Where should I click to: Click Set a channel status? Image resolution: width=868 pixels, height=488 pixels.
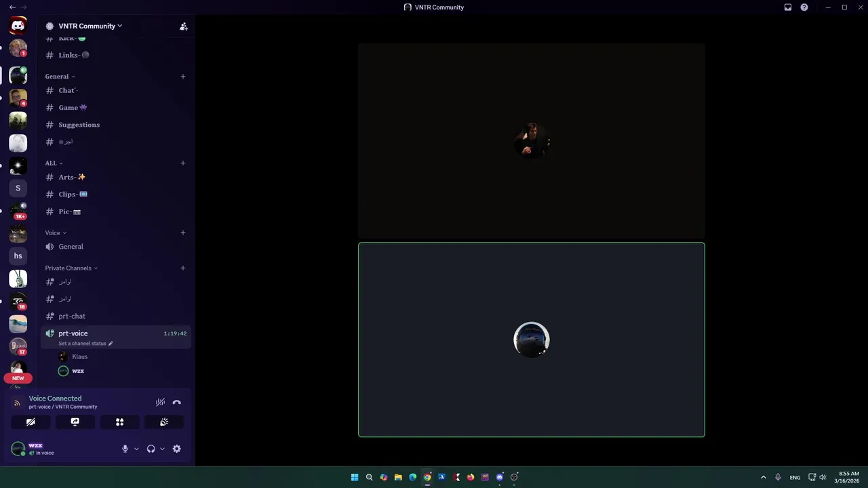point(85,344)
